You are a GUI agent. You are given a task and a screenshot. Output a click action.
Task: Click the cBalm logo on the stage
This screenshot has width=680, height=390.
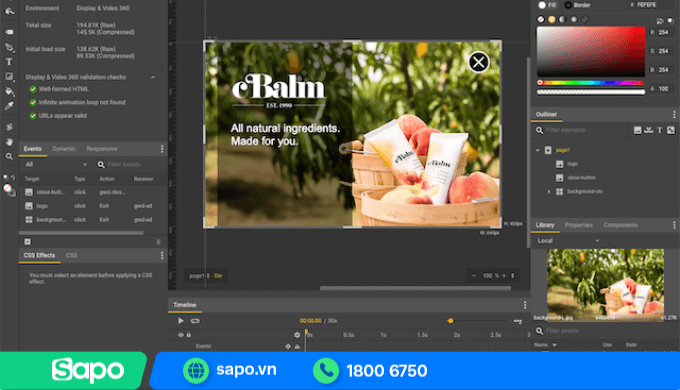278,91
